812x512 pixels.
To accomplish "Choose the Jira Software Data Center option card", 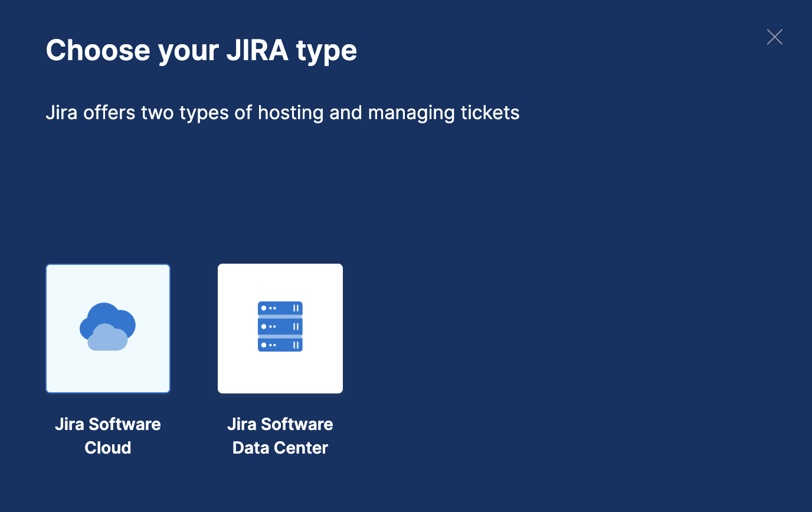I will coord(280,329).
